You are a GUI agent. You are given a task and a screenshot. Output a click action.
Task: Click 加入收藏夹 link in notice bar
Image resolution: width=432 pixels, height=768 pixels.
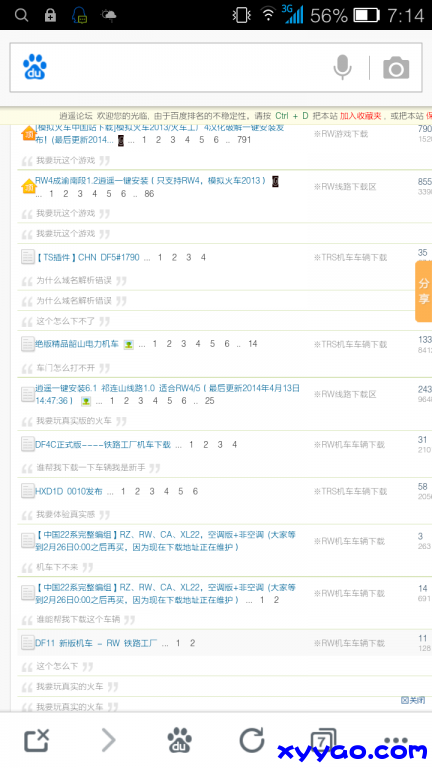point(360,116)
